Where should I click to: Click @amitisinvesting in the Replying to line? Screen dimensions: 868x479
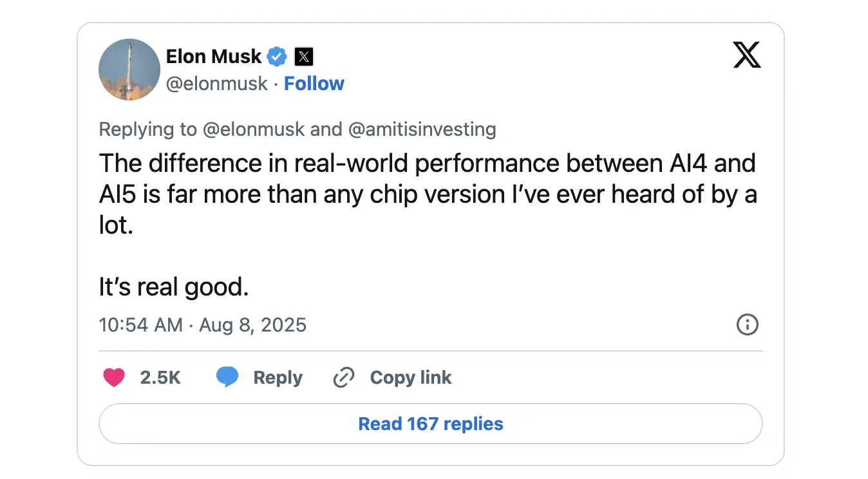pyautogui.click(x=422, y=129)
